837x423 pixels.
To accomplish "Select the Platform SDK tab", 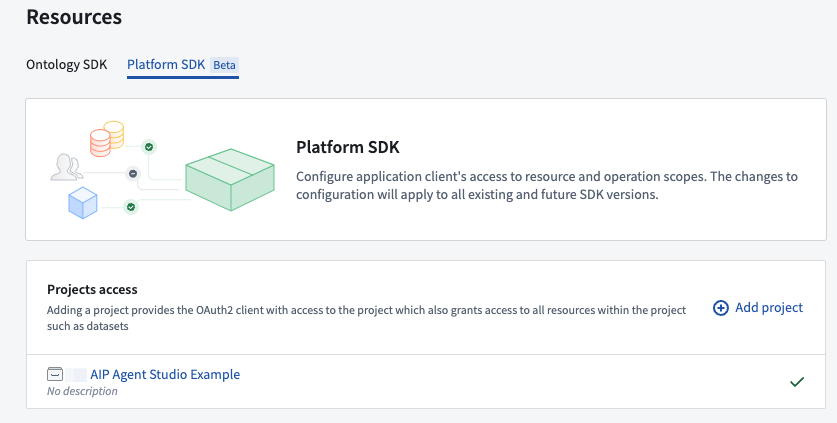I will [166, 65].
